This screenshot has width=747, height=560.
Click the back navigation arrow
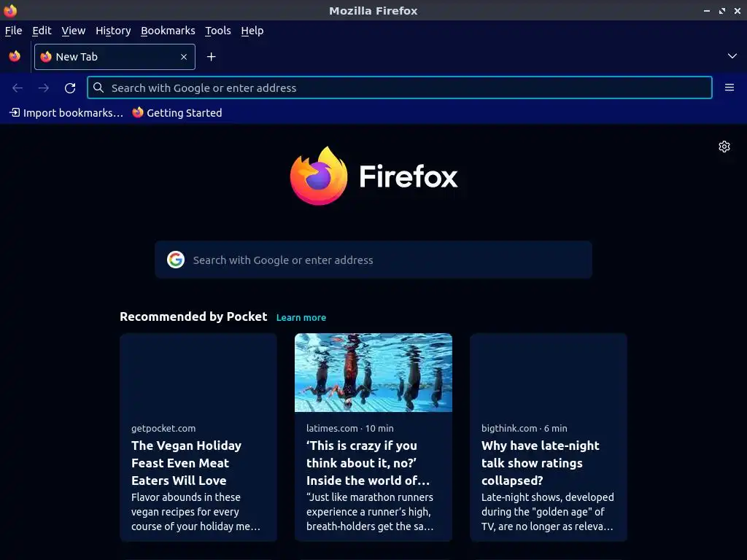tap(18, 88)
